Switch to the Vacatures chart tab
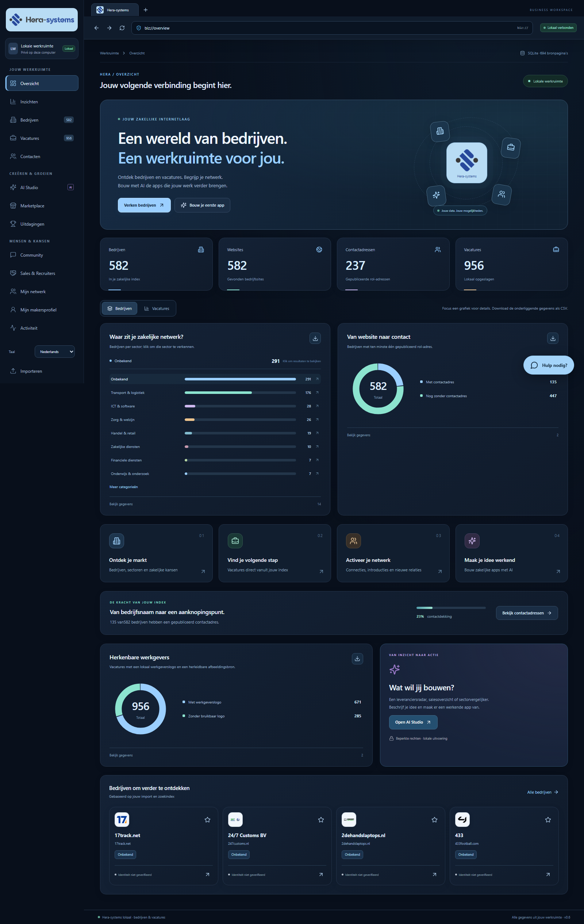This screenshot has height=924, width=584. 157,308
